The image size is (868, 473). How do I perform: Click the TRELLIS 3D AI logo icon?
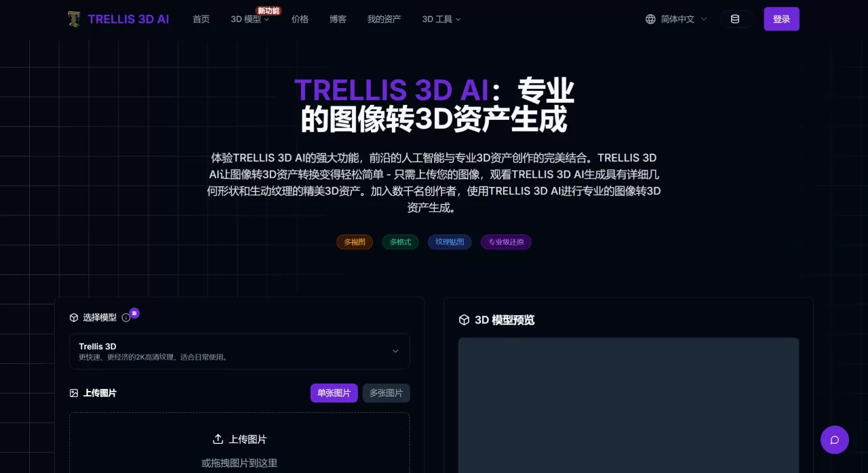(x=74, y=19)
